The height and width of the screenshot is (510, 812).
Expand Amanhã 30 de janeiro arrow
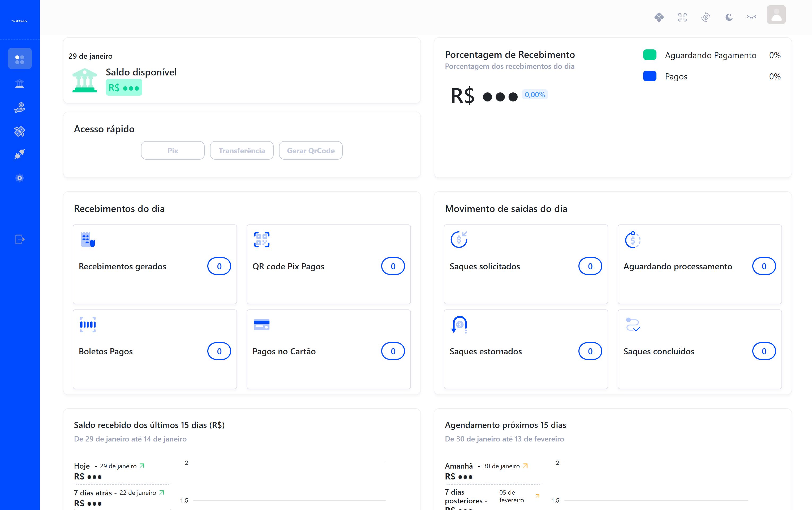coord(525,466)
